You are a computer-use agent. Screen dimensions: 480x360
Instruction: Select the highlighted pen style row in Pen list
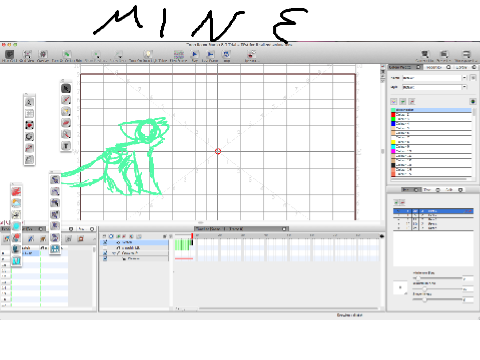click(433, 211)
